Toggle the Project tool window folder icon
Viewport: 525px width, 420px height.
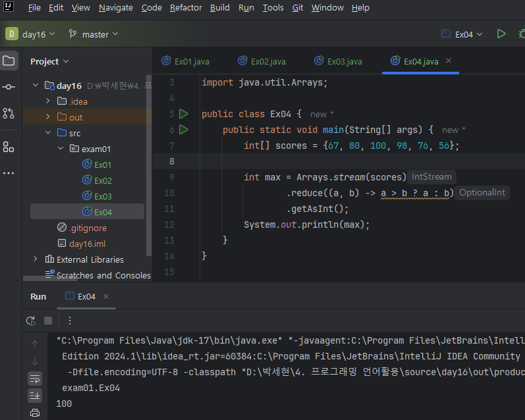point(9,61)
